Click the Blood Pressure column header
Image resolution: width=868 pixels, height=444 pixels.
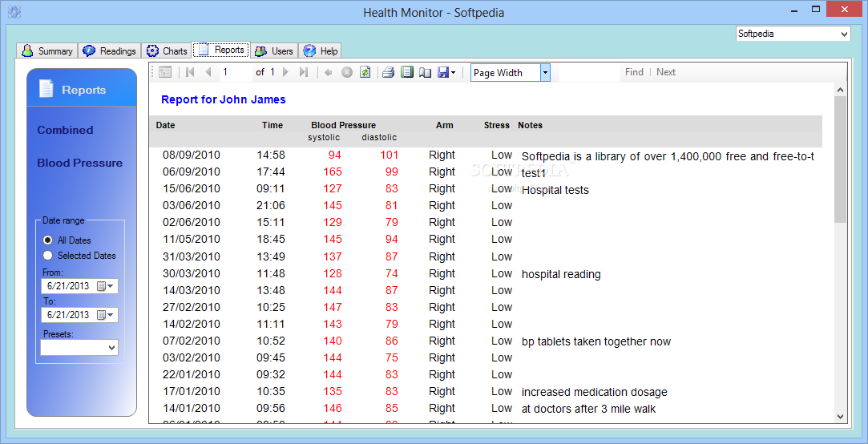343,125
